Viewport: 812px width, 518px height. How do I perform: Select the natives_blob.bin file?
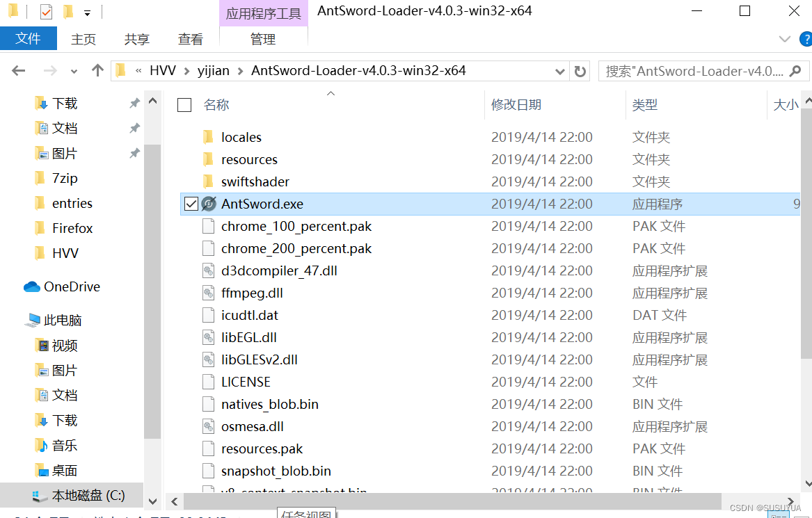point(270,404)
